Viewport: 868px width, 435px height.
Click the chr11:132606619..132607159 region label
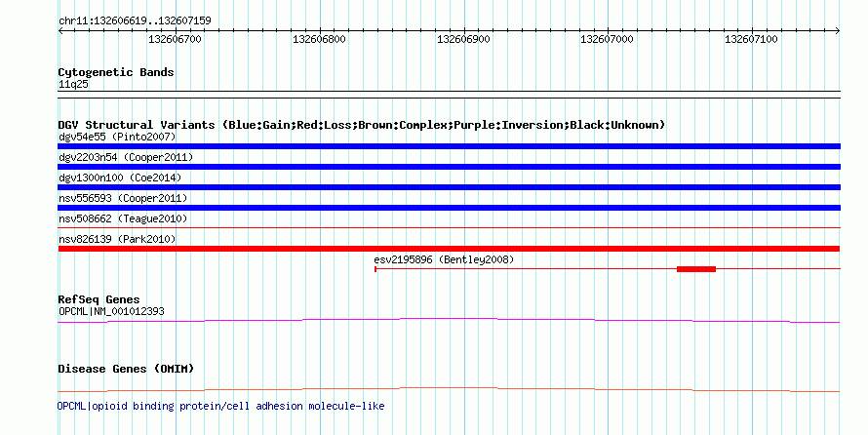point(135,20)
